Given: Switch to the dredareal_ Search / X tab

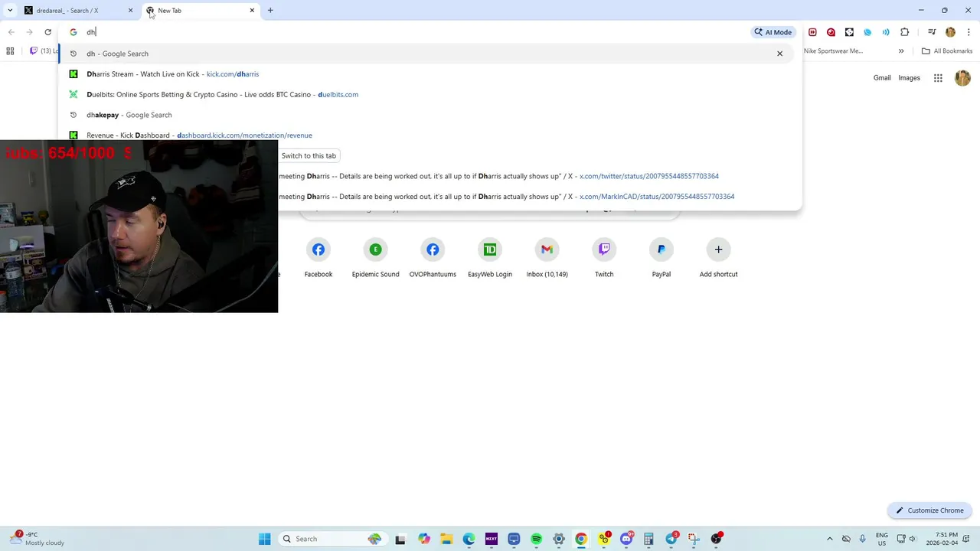Looking at the screenshot, I should [x=77, y=11].
